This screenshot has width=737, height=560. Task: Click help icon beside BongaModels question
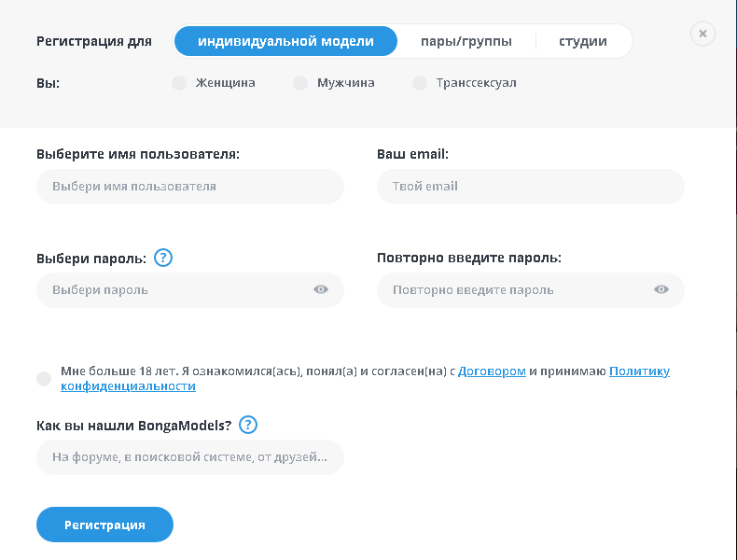(x=247, y=426)
